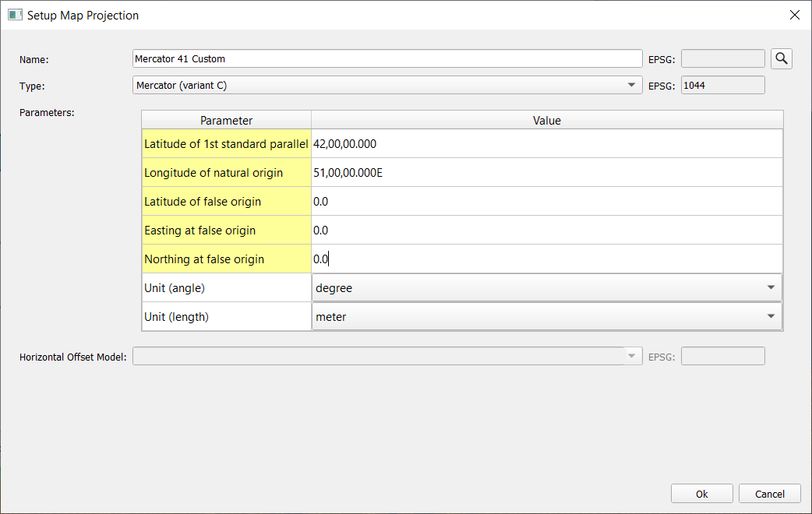Click the app icon in title bar
Image resolution: width=812 pixels, height=514 pixels.
[x=15, y=15]
